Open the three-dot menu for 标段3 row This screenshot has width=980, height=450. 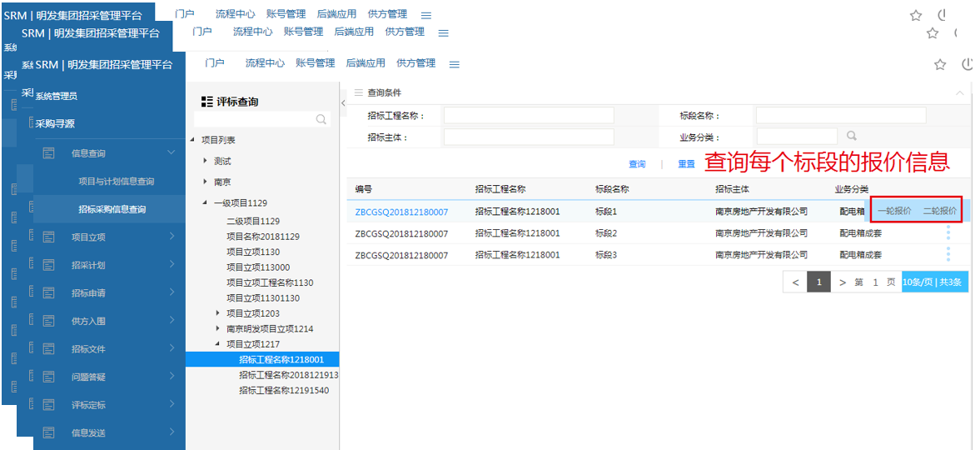[948, 255]
